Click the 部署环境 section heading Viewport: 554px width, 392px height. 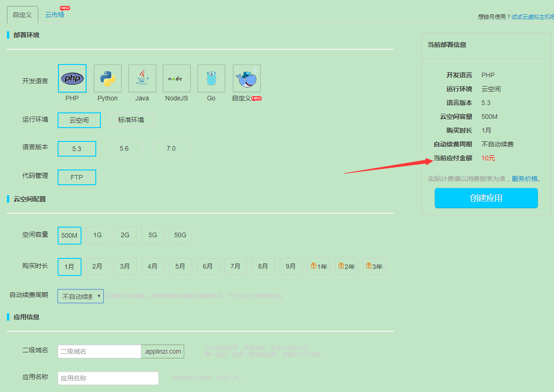pyautogui.click(x=26, y=35)
